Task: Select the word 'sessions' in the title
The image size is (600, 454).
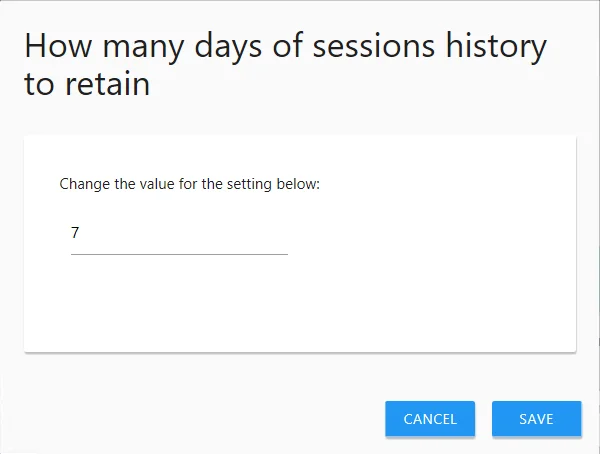Action: 373,46
